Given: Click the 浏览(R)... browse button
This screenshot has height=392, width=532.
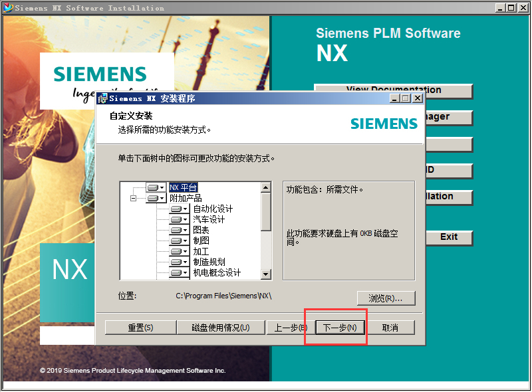Looking at the screenshot, I should (x=386, y=298).
